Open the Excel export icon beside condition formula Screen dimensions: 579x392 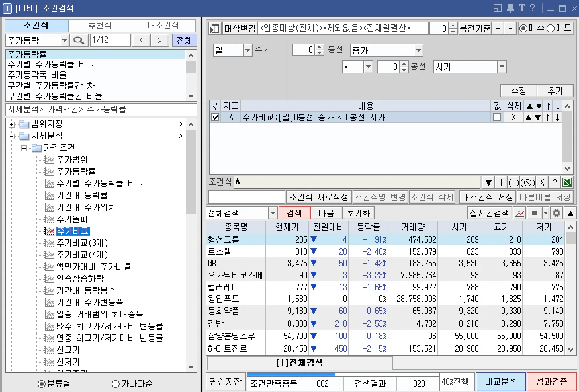click(567, 182)
